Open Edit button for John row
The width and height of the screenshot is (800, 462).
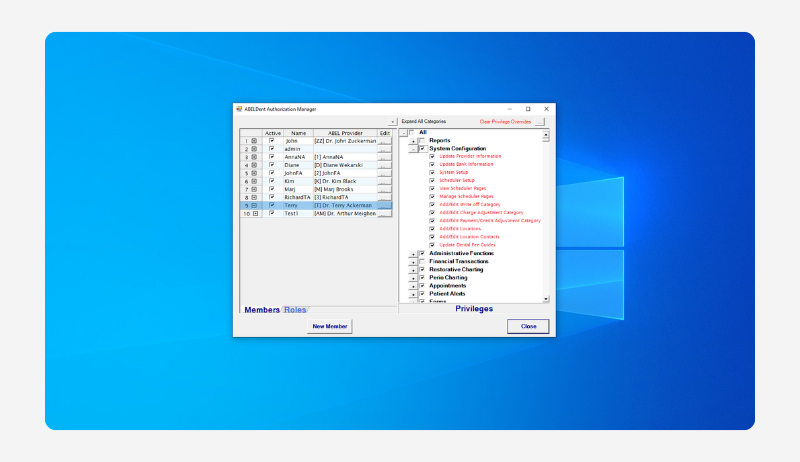(385, 141)
